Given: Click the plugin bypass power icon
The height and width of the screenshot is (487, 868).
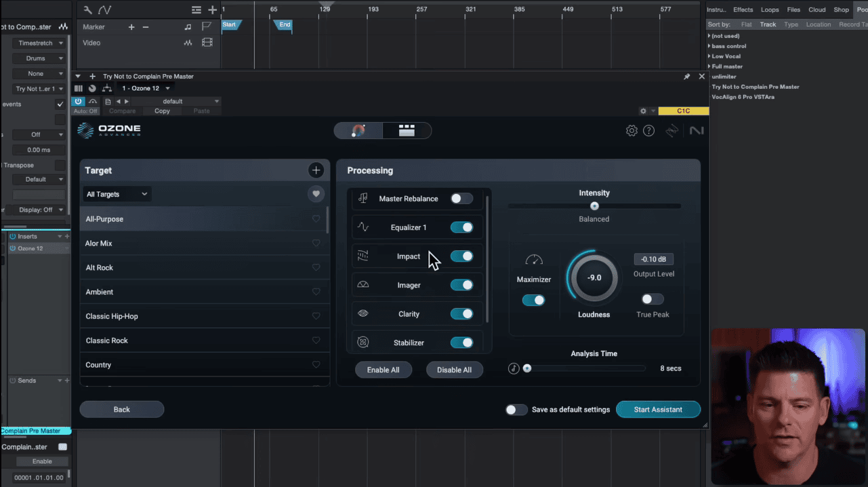Looking at the screenshot, I should pyautogui.click(x=80, y=100).
